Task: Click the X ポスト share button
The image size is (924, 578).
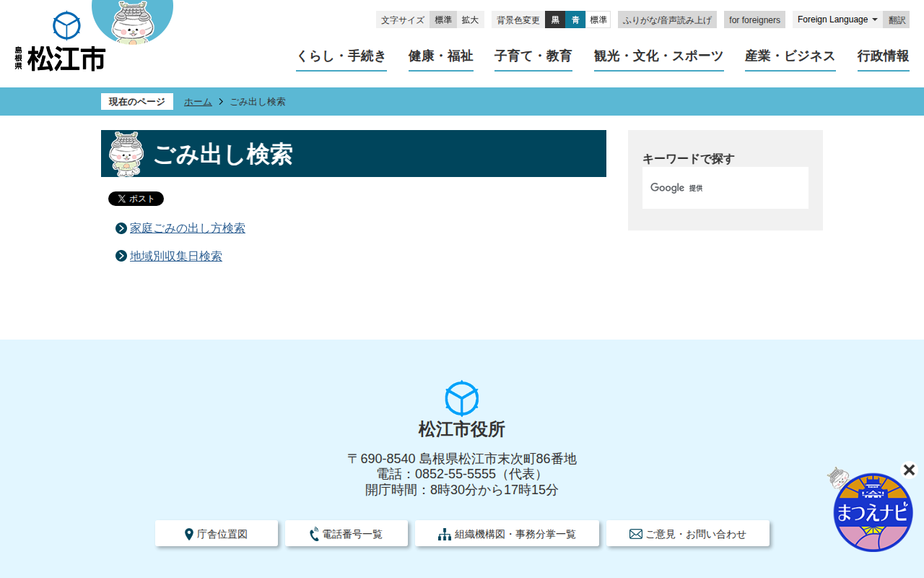Action: 136,199
